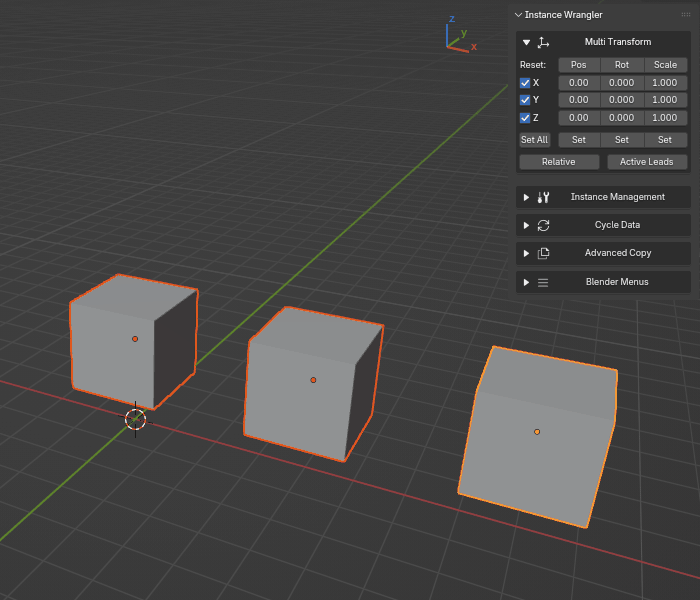700x600 pixels.
Task: Click the Multi Transform header label
Action: click(618, 42)
